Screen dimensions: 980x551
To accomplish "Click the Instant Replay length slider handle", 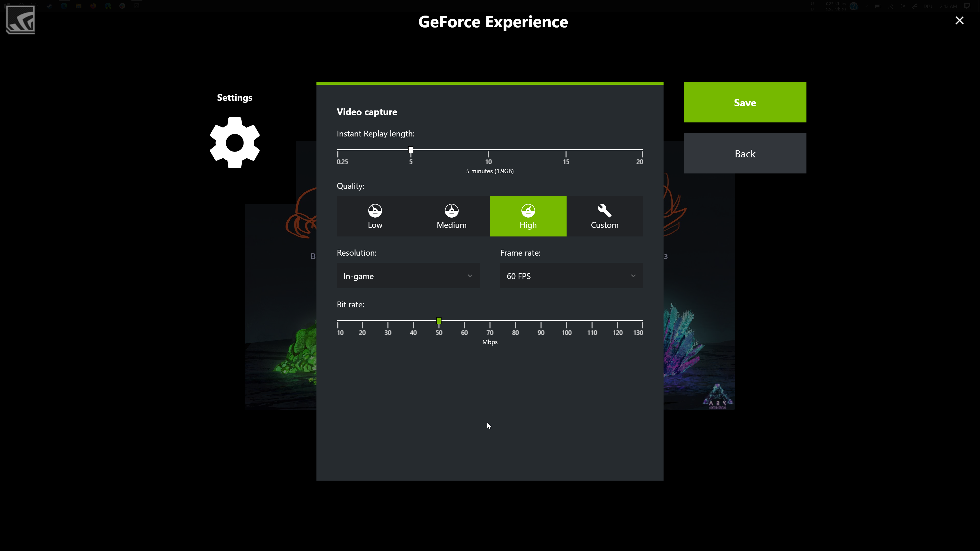I will 410,150.
